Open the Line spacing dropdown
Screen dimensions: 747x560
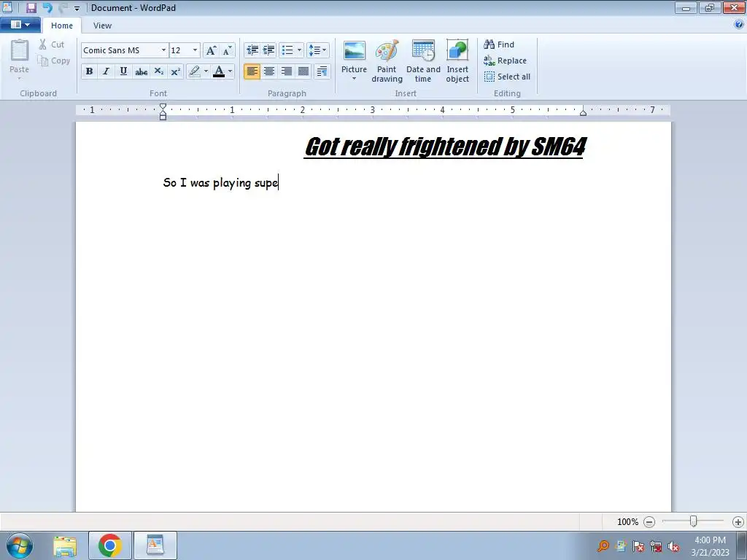[x=318, y=50]
